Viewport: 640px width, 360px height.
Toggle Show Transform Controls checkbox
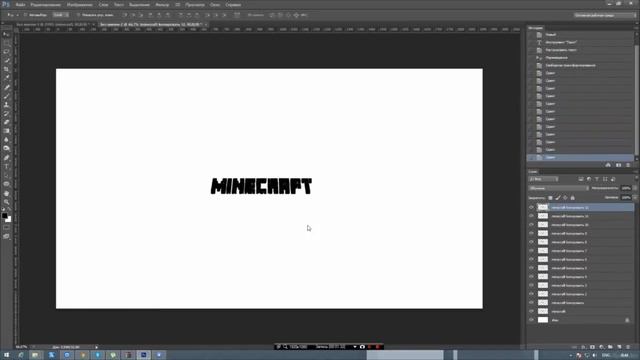(78, 15)
